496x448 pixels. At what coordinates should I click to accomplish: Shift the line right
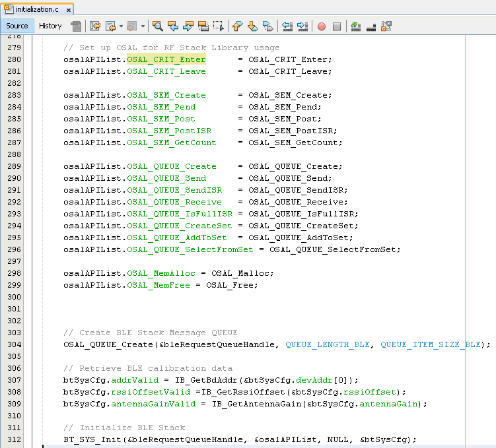302,26
